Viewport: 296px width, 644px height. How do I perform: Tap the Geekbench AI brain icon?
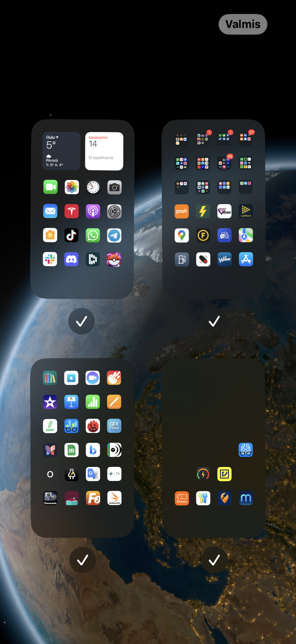point(246,450)
